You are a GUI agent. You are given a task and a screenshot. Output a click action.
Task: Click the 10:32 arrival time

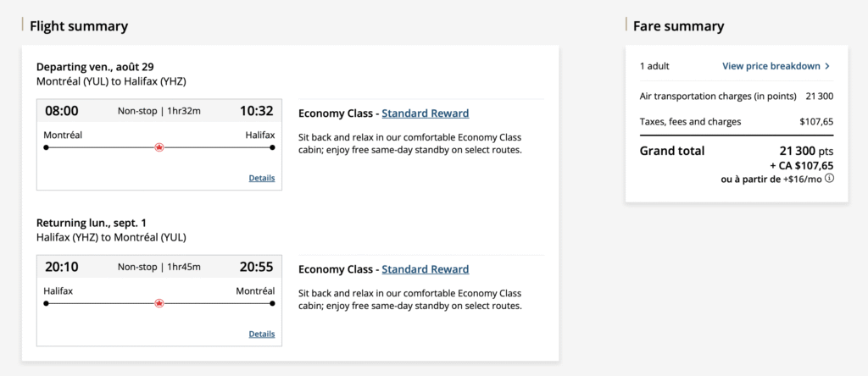(256, 111)
